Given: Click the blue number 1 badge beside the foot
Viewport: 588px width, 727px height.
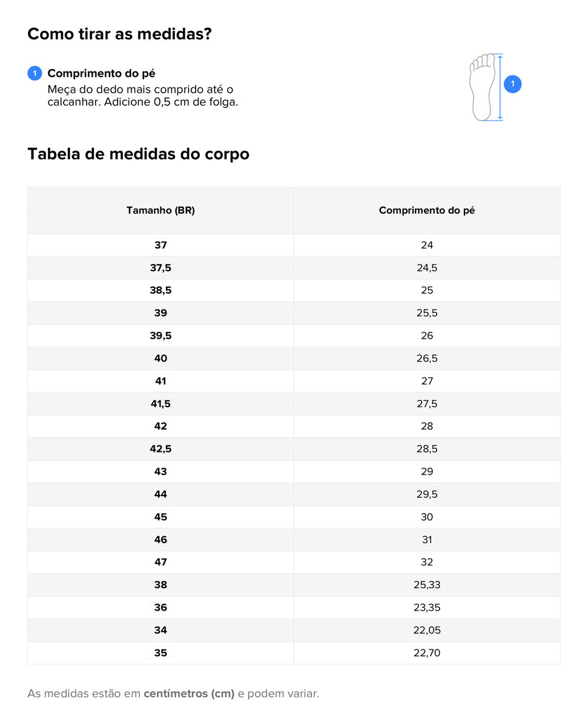Looking at the screenshot, I should [x=512, y=84].
